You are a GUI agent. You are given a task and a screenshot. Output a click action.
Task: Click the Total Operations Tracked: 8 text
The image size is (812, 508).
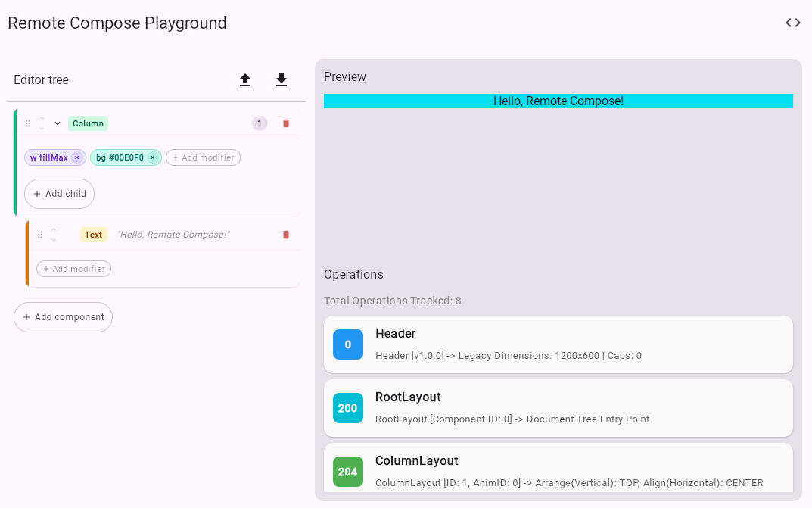393,301
